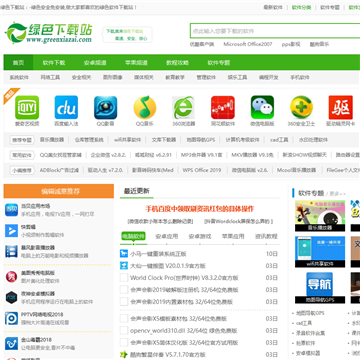Image resolution: width=360 pixels, height=360 pixels.
Task: Click the wifi共享软件 topic thumbnail
Action: (320, 252)
